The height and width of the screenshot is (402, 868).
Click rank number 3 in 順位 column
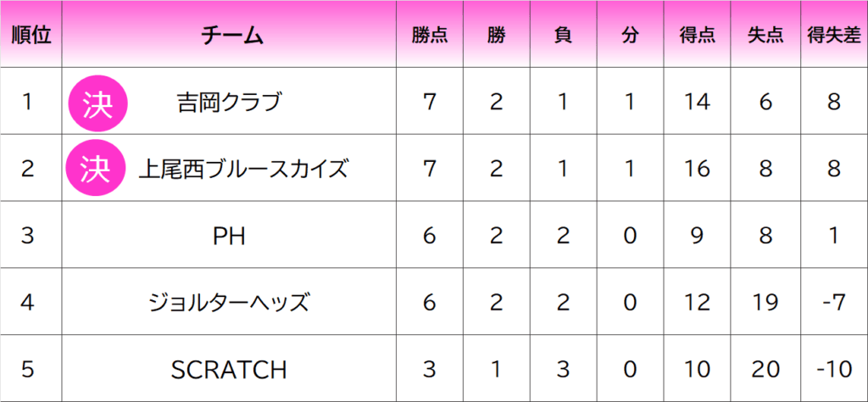tap(28, 236)
